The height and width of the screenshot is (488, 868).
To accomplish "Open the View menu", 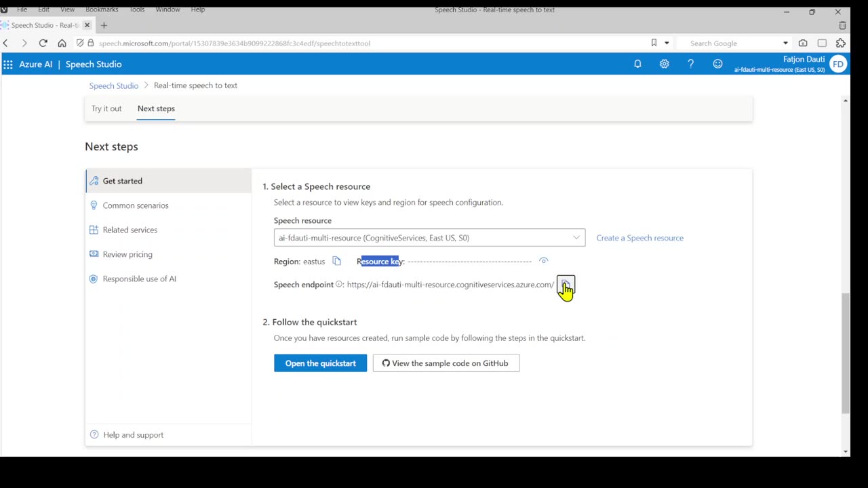I will point(67,9).
